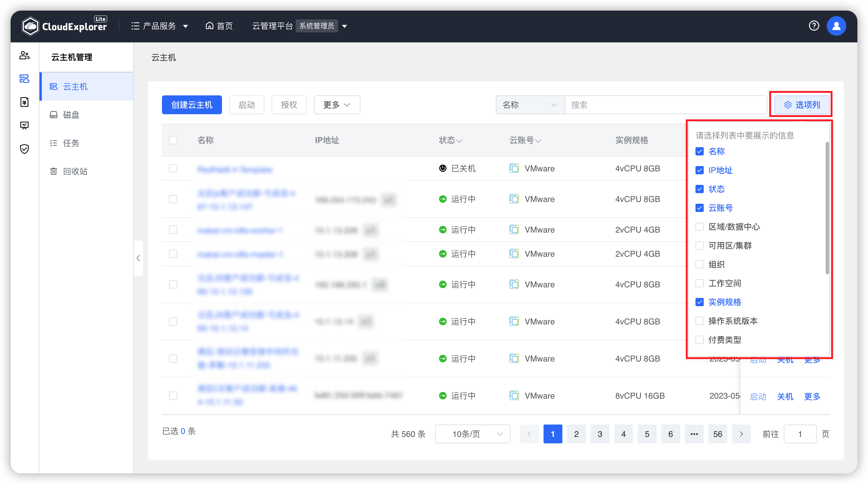Click the 创建云主机 button

[192, 105]
